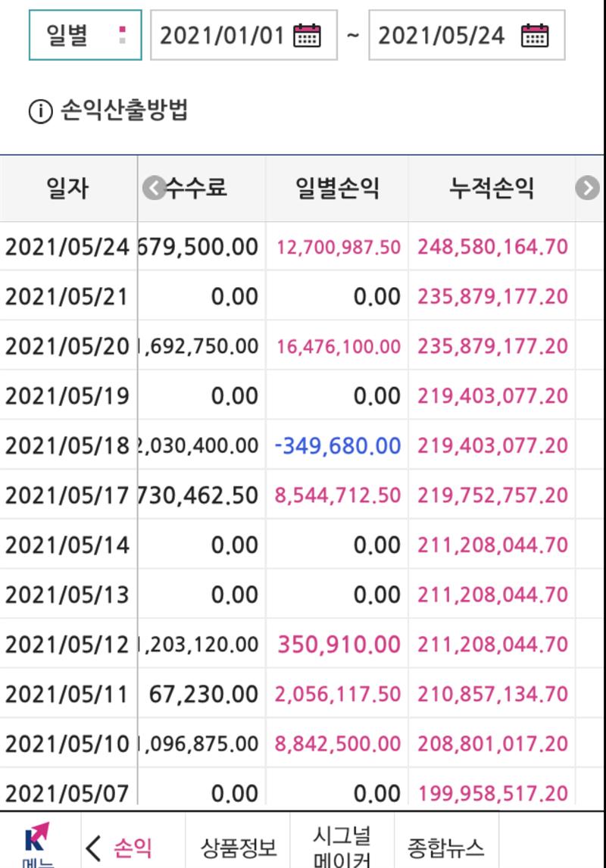Switch to the 손익 tab
Viewport: 606px width, 868px height.
coord(133,848)
